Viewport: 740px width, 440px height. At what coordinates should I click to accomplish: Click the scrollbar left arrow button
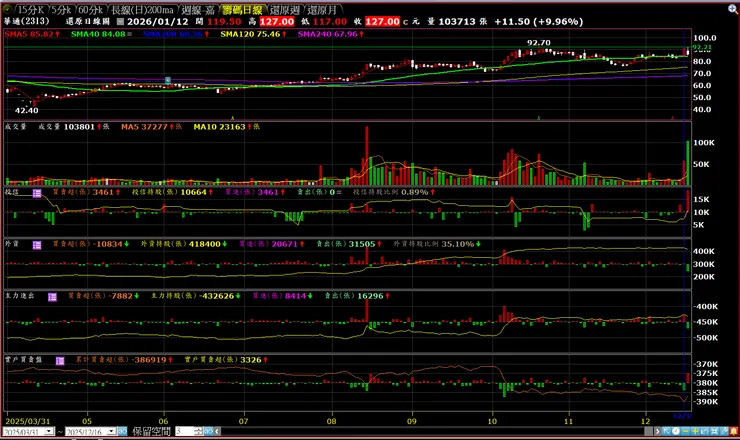point(218,432)
